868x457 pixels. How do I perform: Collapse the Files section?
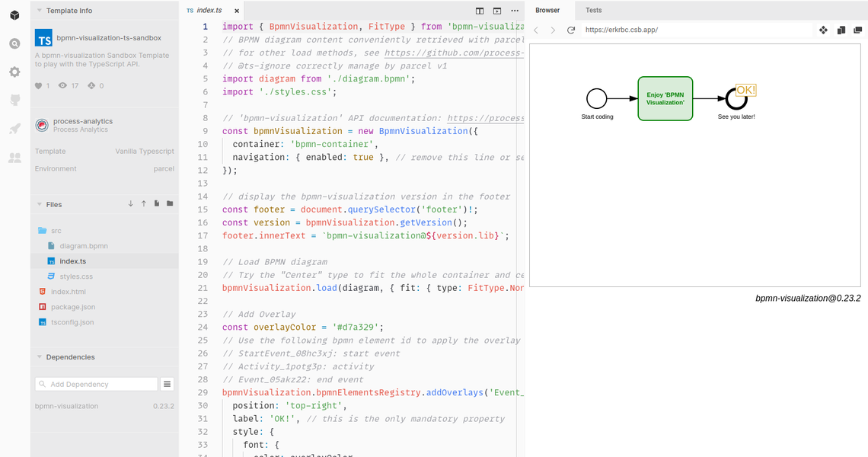(x=40, y=204)
